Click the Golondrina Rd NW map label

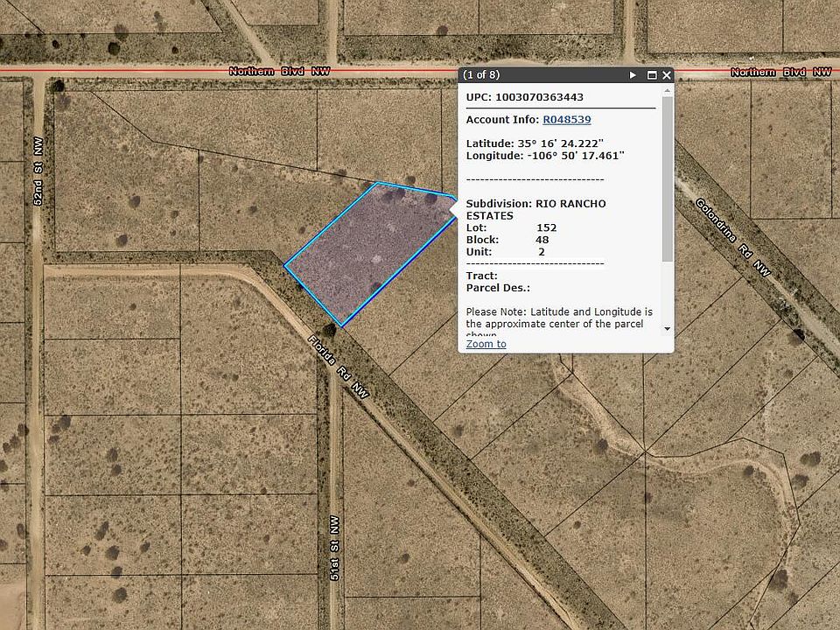point(733,237)
